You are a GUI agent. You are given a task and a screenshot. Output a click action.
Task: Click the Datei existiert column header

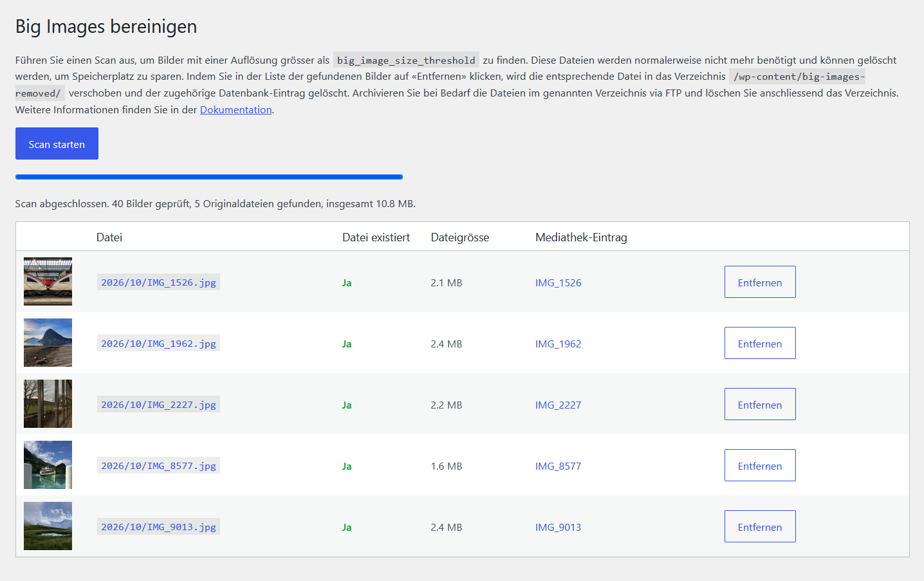point(376,237)
